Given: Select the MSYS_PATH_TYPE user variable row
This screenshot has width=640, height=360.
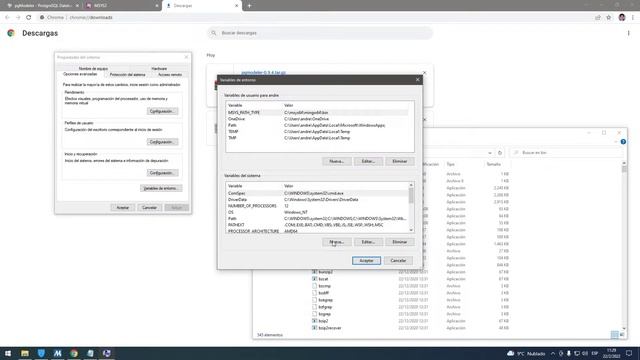Looking at the screenshot, I should tap(317, 112).
